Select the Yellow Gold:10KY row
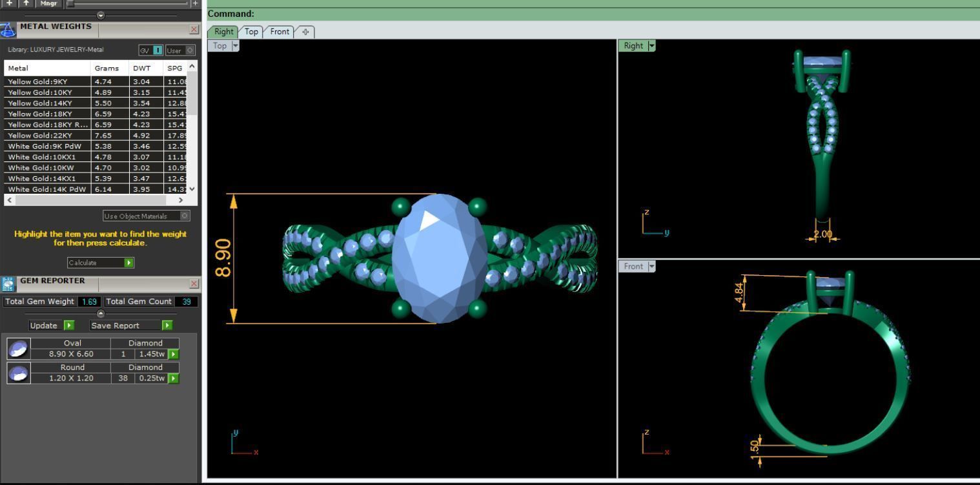 96,92
